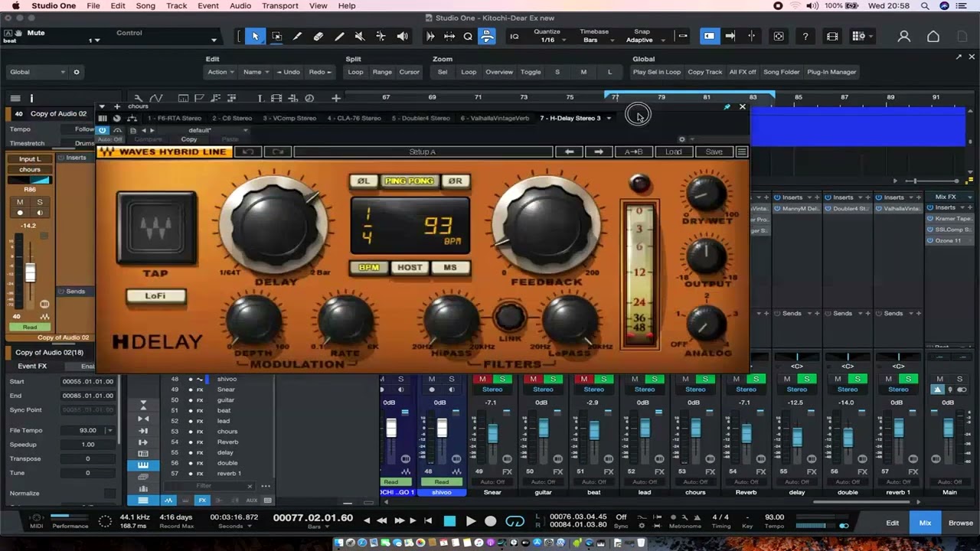
Task: Switch delay units to MS
Action: [449, 268]
